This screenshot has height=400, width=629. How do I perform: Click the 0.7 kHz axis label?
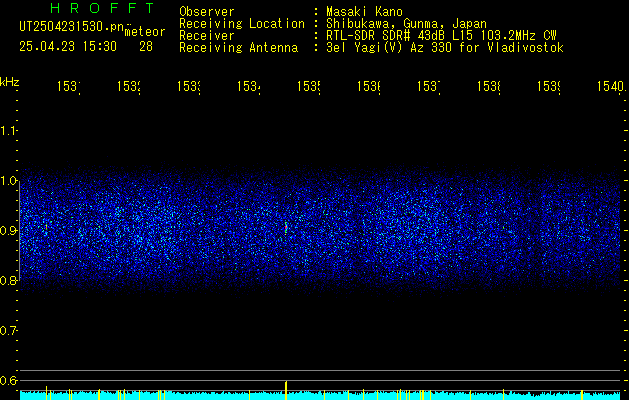[x=8, y=331]
